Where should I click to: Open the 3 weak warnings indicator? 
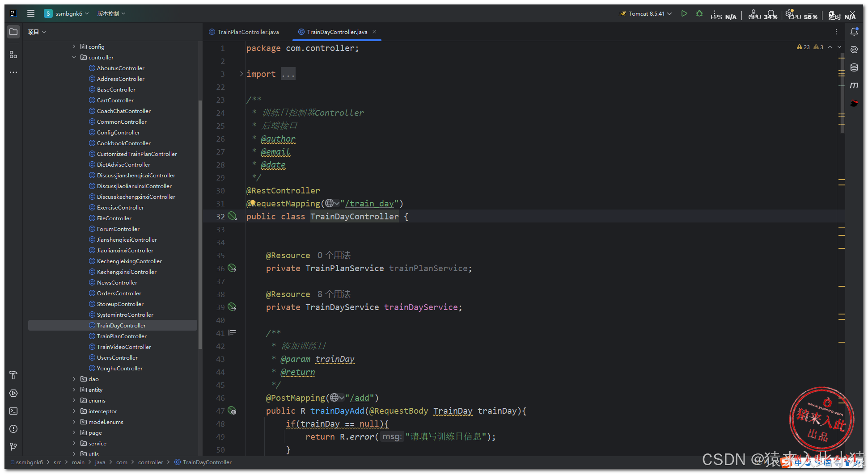click(818, 47)
